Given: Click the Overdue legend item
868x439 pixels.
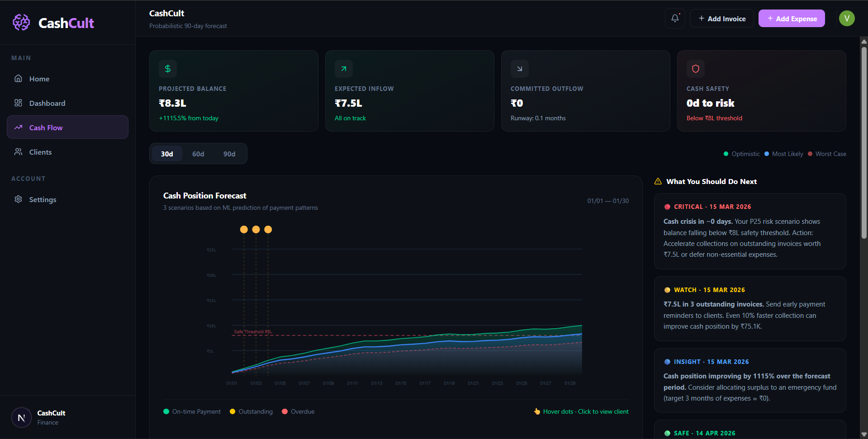Looking at the screenshot, I should pyautogui.click(x=298, y=411).
